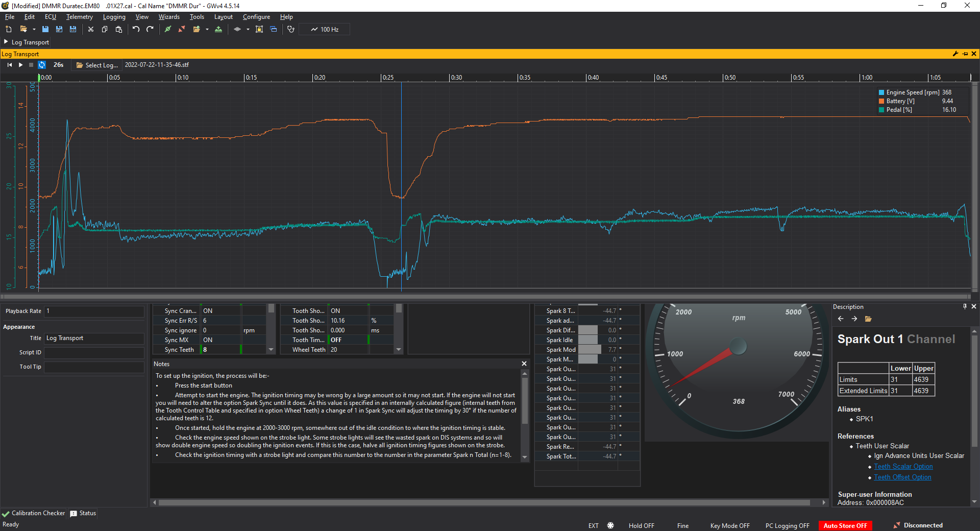Expand the layers view dropdown arrow
Image resolution: width=980 pixels, height=531 pixels.
pos(248,30)
